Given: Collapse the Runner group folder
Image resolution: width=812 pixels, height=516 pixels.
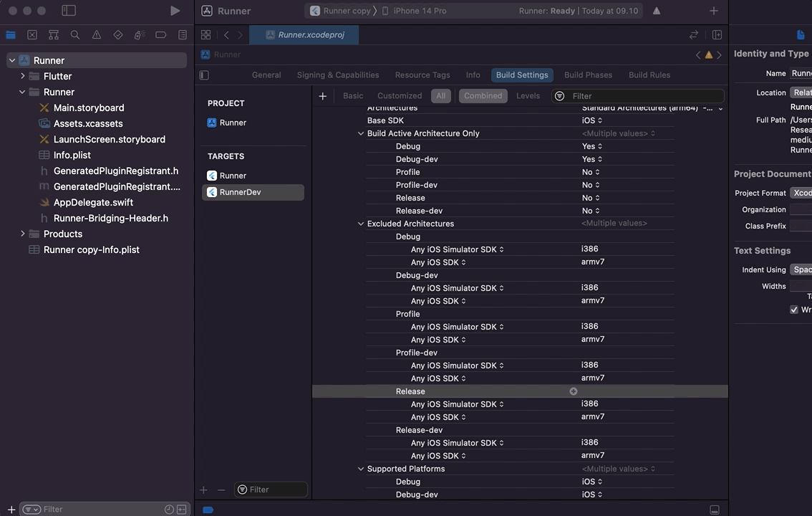Looking at the screenshot, I should (x=22, y=92).
